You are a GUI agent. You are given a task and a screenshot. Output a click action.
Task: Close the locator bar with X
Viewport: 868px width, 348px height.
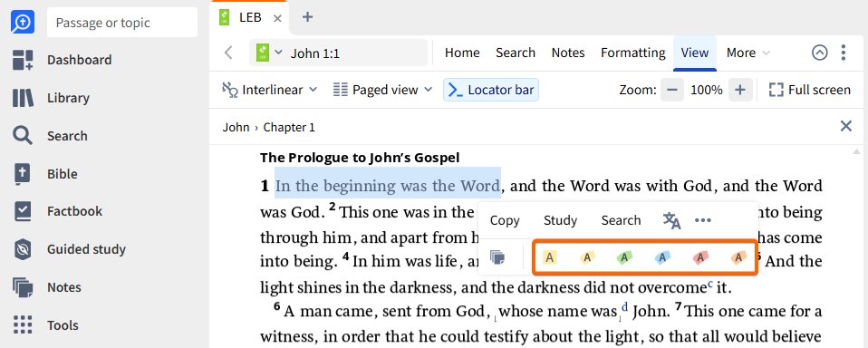point(846,126)
